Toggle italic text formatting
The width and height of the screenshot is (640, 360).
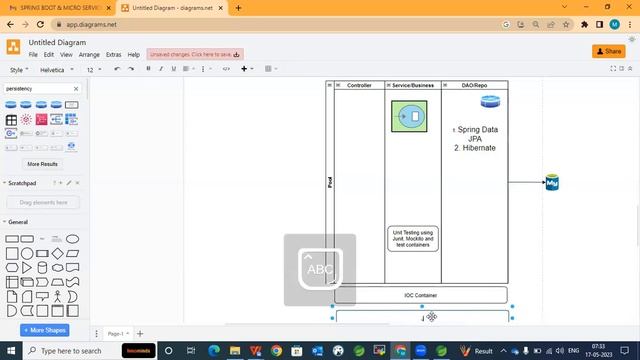161,69
